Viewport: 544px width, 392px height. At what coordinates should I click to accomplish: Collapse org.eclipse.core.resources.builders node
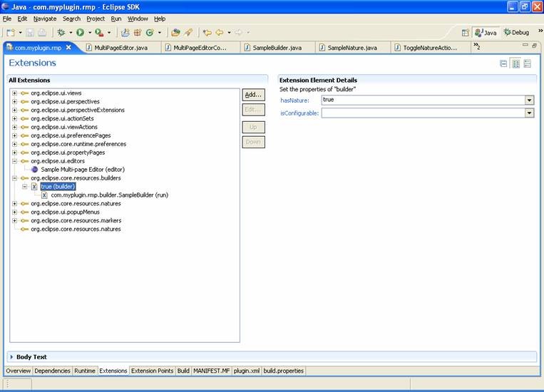click(14, 178)
